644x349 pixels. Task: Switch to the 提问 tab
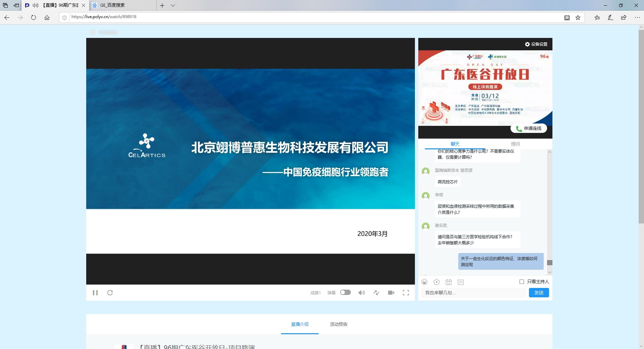point(515,144)
